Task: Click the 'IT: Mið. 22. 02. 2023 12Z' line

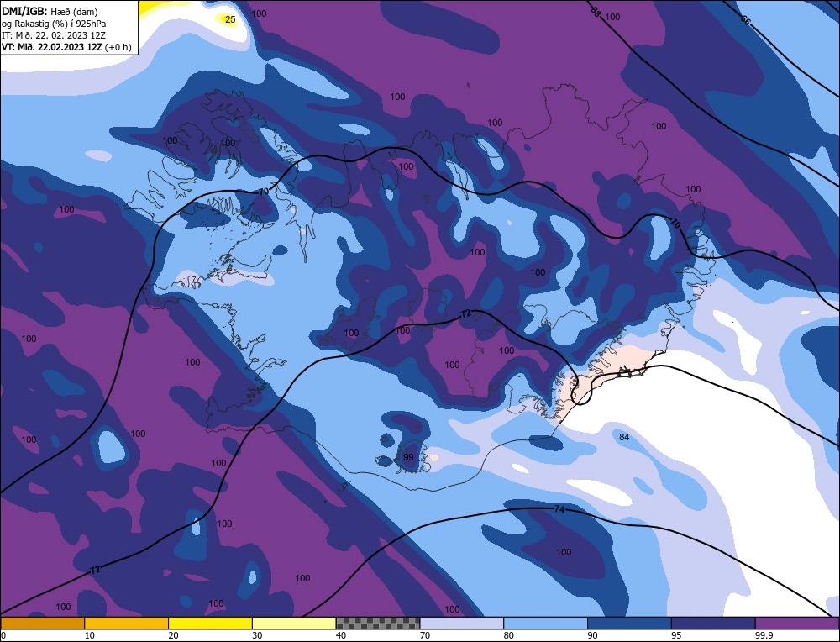Action: pyautogui.click(x=54, y=35)
